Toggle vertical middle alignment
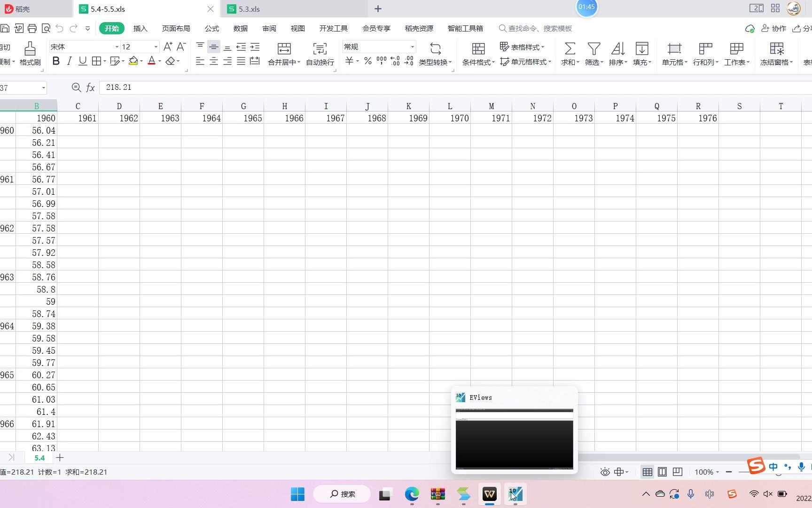 214,47
